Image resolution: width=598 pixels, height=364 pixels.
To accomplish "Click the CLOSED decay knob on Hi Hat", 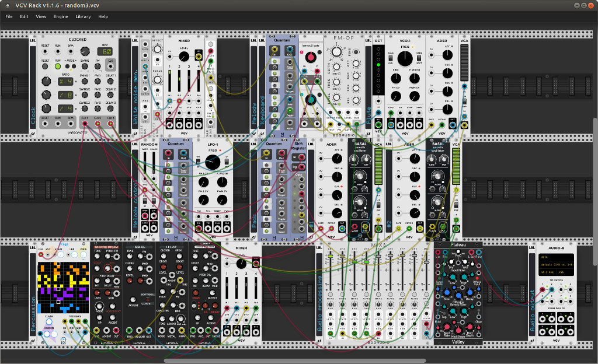I will 165,256.
